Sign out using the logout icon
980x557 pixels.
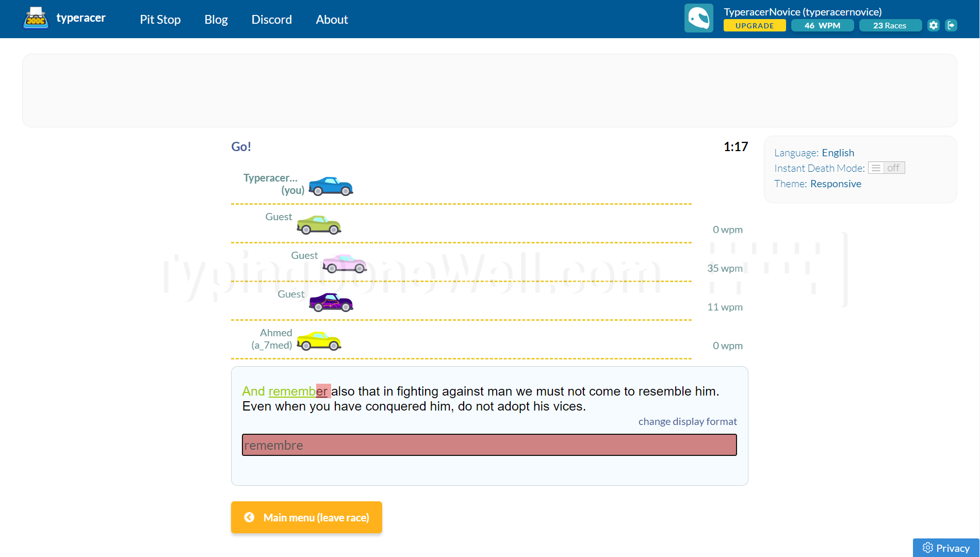(x=952, y=25)
